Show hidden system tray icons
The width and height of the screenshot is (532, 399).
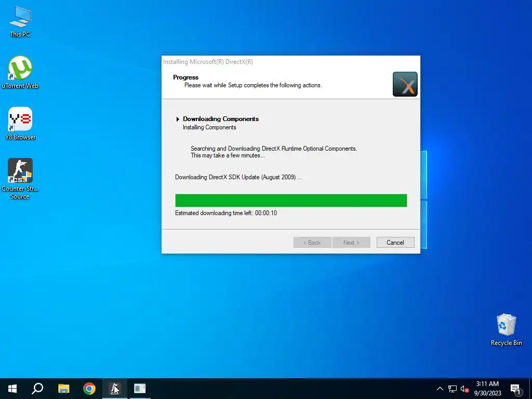440,389
